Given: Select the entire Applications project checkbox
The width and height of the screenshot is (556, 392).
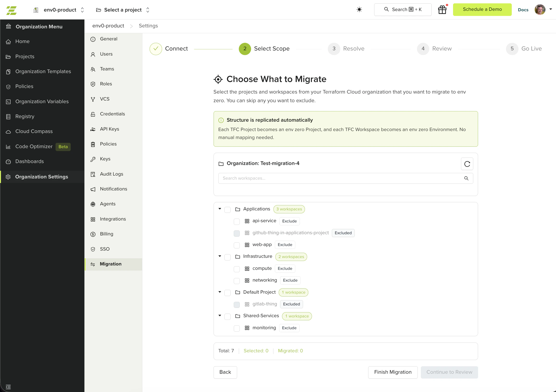Looking at the screenshot, I should [227, 210].
